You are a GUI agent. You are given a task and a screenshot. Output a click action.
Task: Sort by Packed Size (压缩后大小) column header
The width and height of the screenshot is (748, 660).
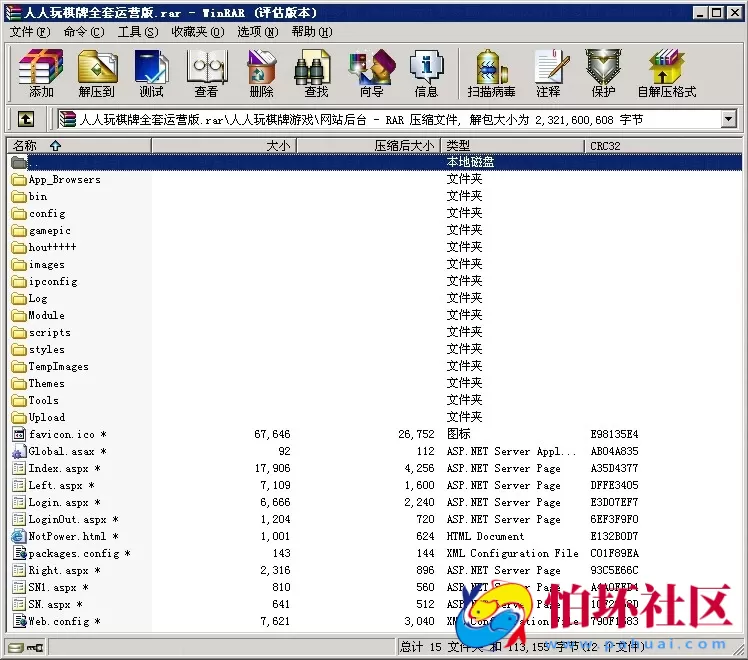[369, 145]
